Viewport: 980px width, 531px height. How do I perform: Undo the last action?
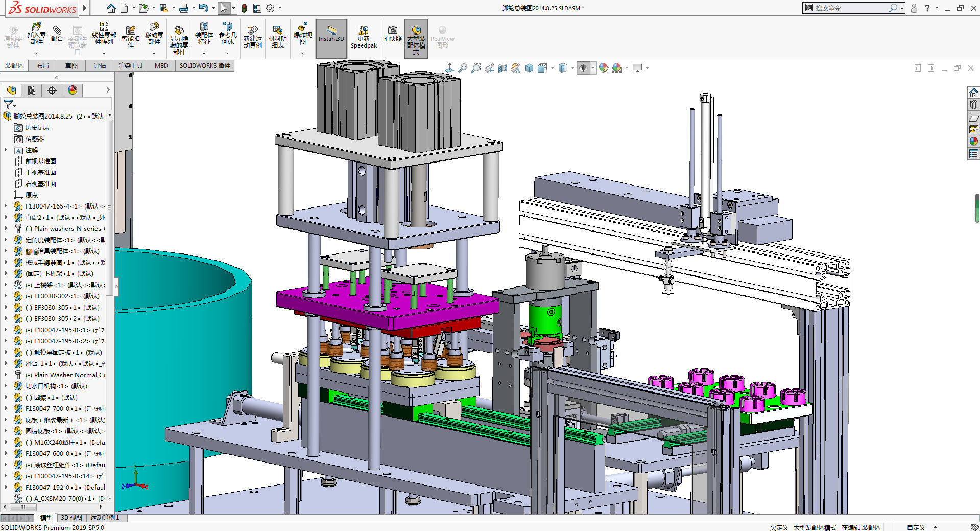[x=203, y=8]
